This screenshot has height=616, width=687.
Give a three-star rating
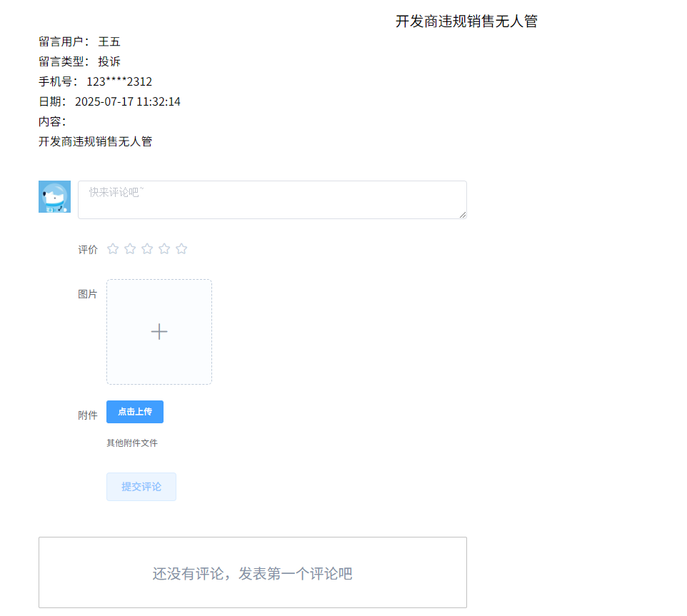(x=147, y=249)
